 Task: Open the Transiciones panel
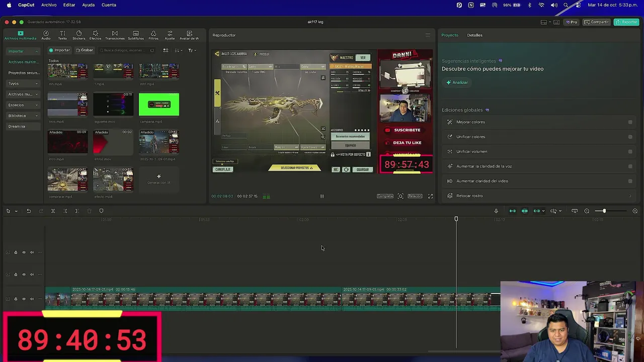115,35
